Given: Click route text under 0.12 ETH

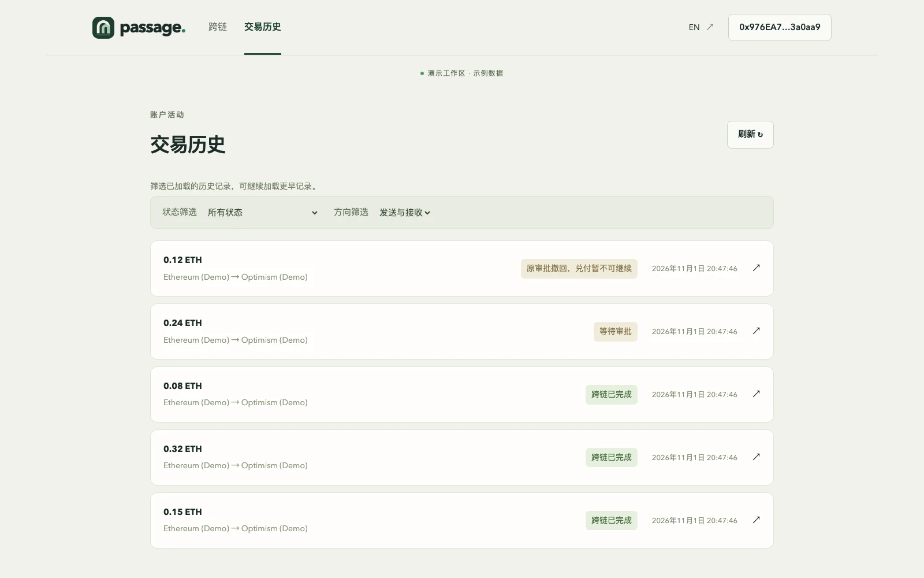Looking at the screenshot, I should tap(236, 277).
